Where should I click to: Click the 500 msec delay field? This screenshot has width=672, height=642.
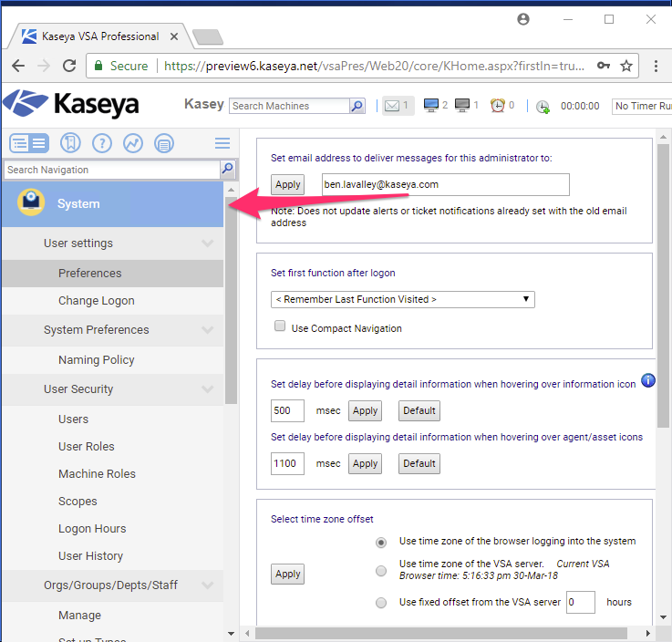(287, 410)
